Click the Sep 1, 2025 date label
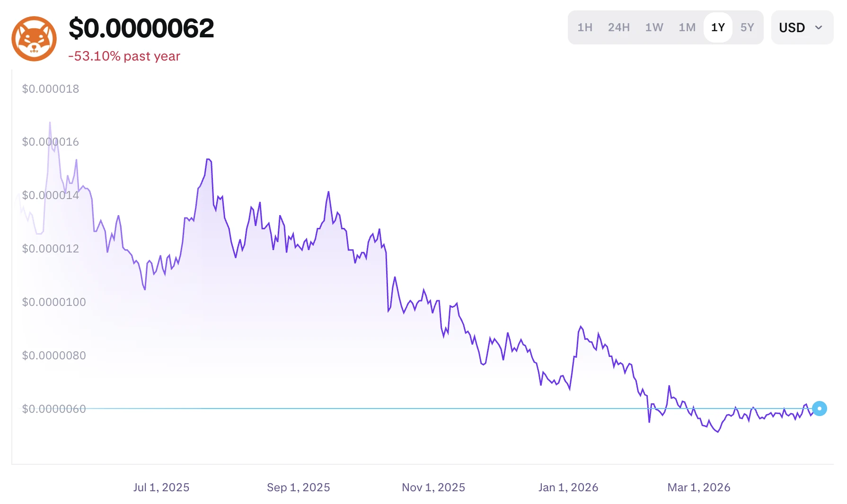This screenshot has width=847, height=504. coord(298,487)
